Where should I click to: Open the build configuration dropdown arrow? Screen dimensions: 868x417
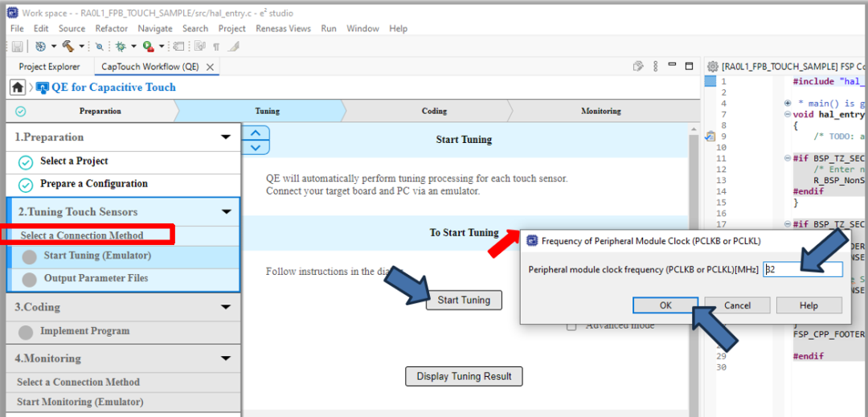(54, 47)
